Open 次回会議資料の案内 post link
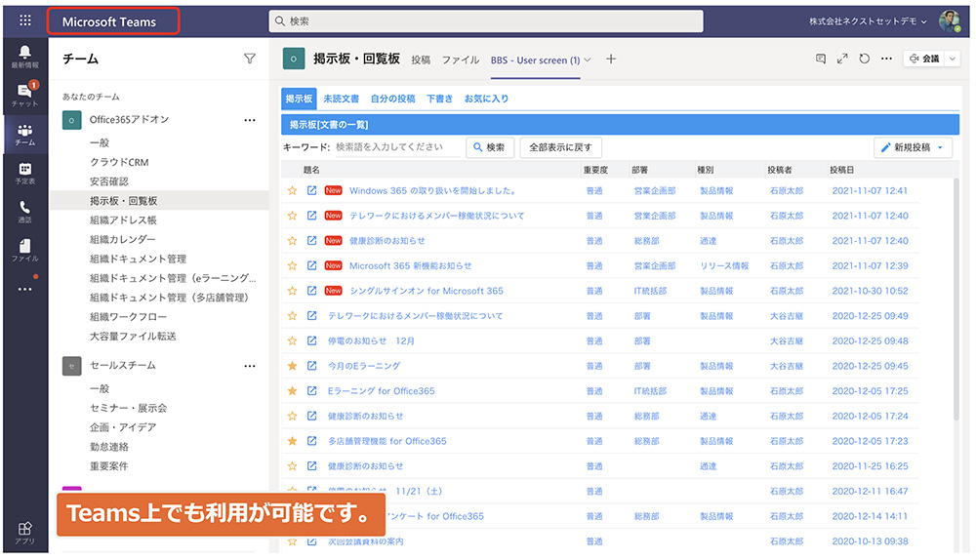The width and height of the screenshot is (976, 560). pos(365,541)
